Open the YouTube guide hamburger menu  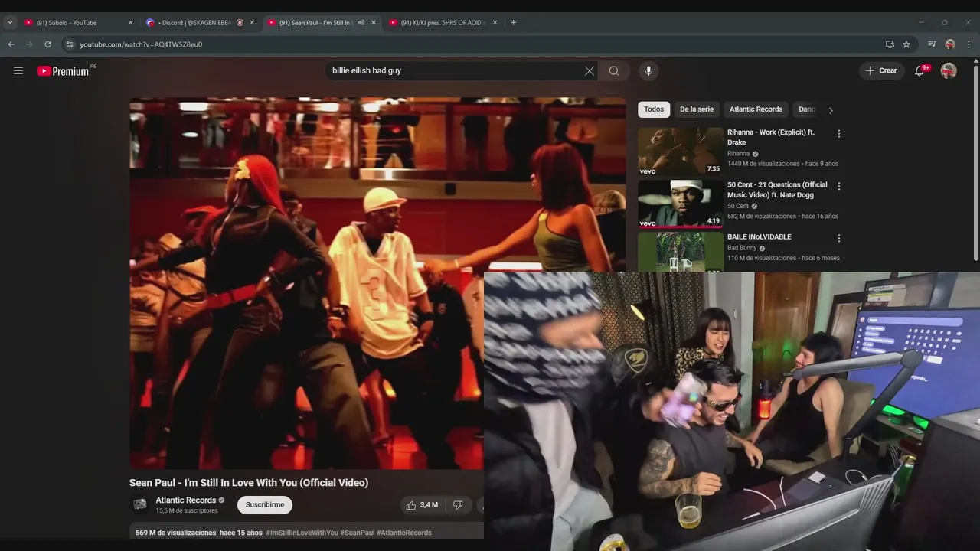[x=18, y=71]
